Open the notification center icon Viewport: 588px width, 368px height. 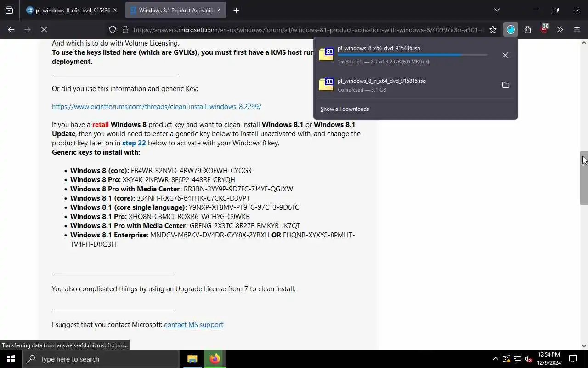tap(573, 359)
